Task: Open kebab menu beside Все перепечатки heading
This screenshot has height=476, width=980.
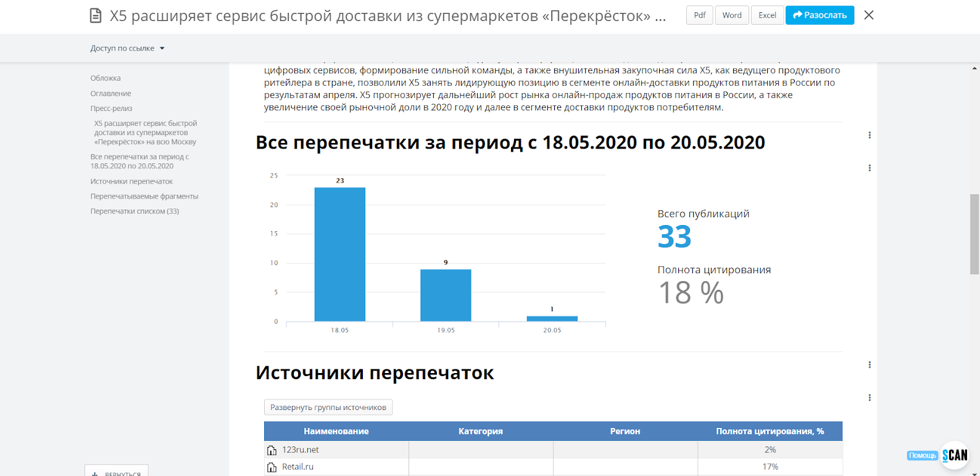Action: click(x=870, y=135)
